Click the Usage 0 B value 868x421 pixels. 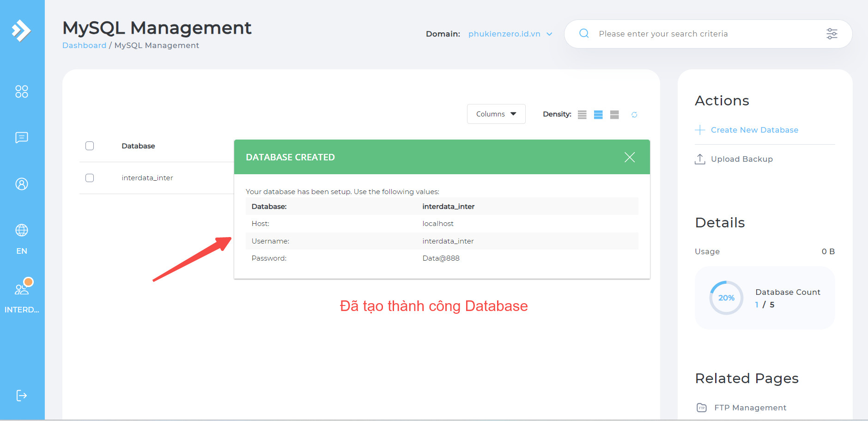pyautogui.click(x=828, y=251)
